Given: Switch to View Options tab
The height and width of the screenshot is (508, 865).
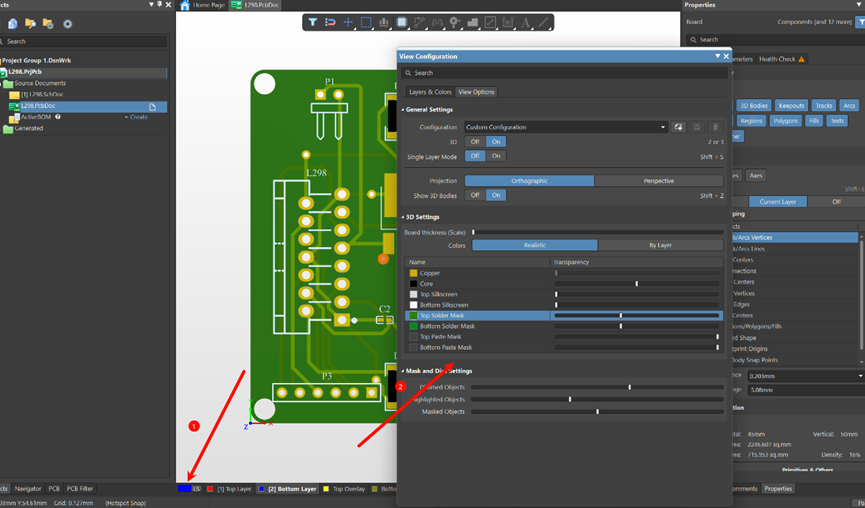Looking at the screenshot, I should click(x=476, y=92).
